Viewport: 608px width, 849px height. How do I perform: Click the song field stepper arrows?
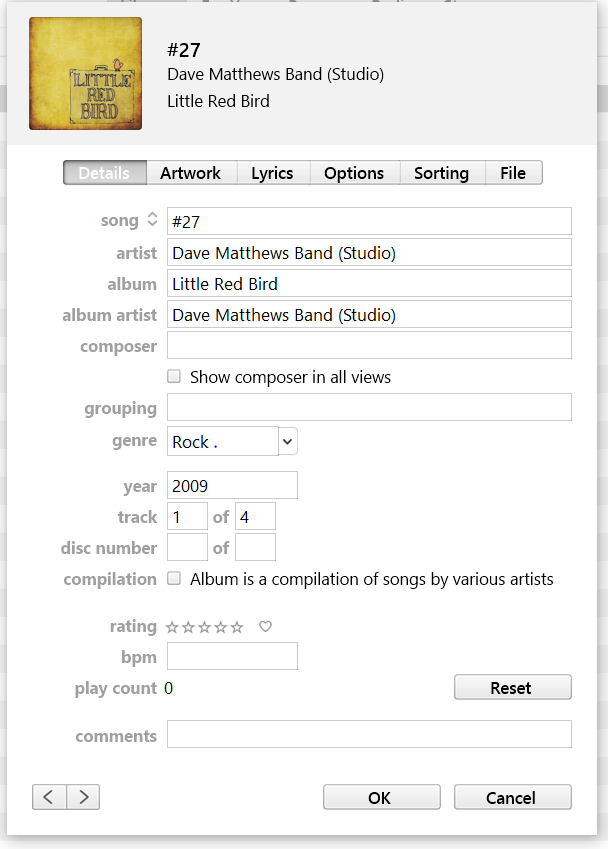coord(152,220)
